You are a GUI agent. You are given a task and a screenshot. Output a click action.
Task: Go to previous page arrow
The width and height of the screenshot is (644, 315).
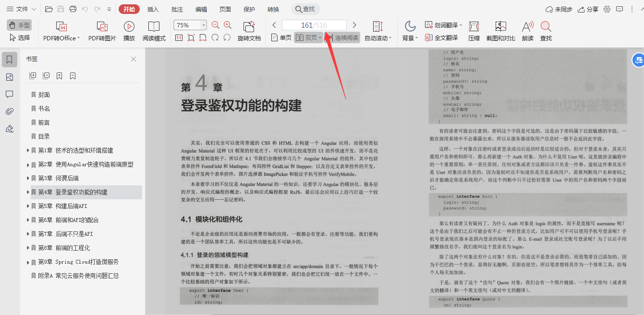click(x=274, y=25)
